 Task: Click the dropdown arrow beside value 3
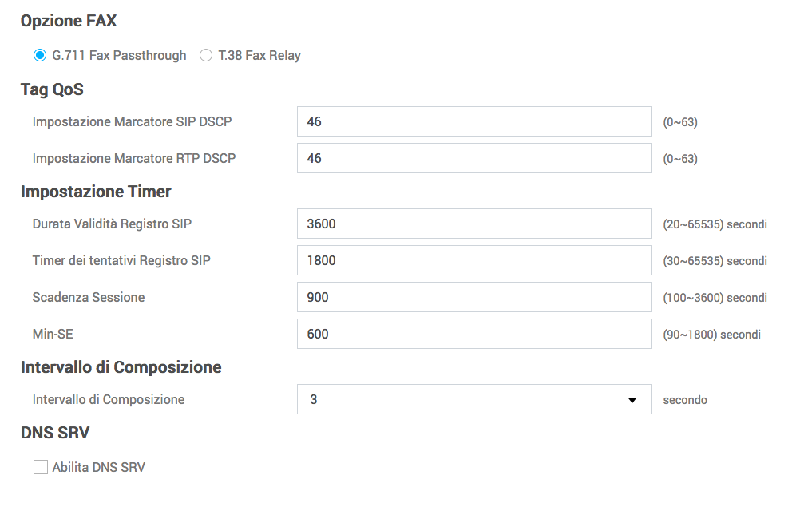point(632,400)
